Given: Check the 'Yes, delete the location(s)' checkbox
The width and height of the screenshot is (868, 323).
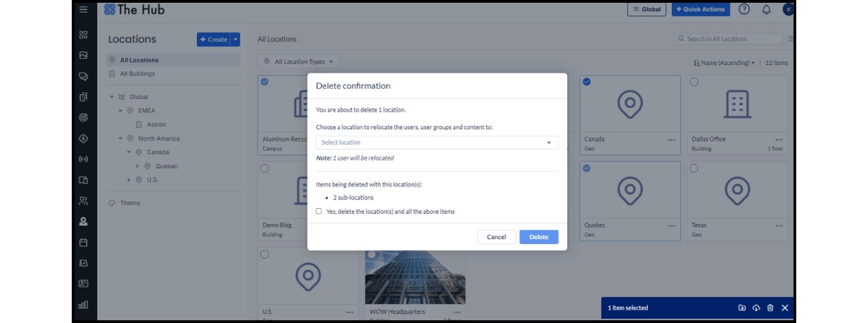Looking at the screenshot, I should coord(318,212).
